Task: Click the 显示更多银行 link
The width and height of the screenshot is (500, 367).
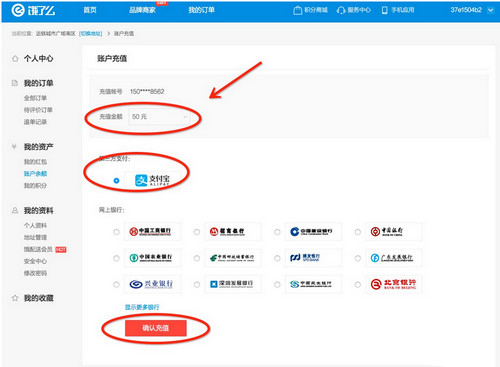Action: click(142, 307)
